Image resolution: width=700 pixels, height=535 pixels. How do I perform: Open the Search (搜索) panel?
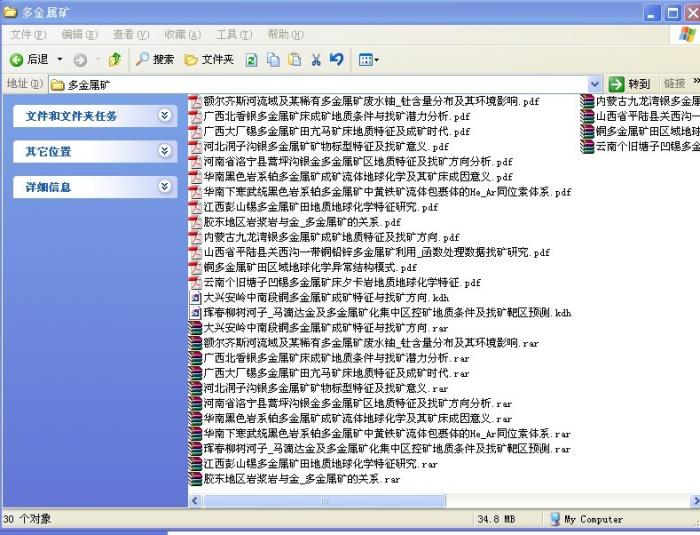pos(155,60)
